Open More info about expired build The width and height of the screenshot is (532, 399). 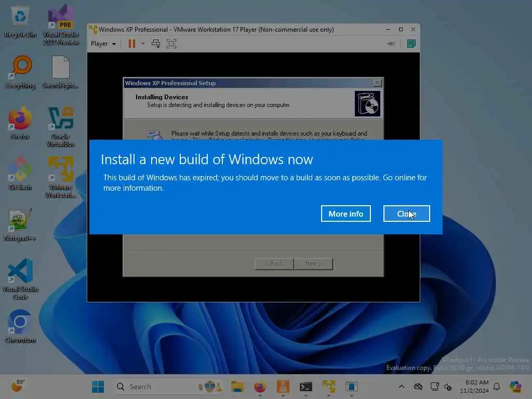coord(345,214)
